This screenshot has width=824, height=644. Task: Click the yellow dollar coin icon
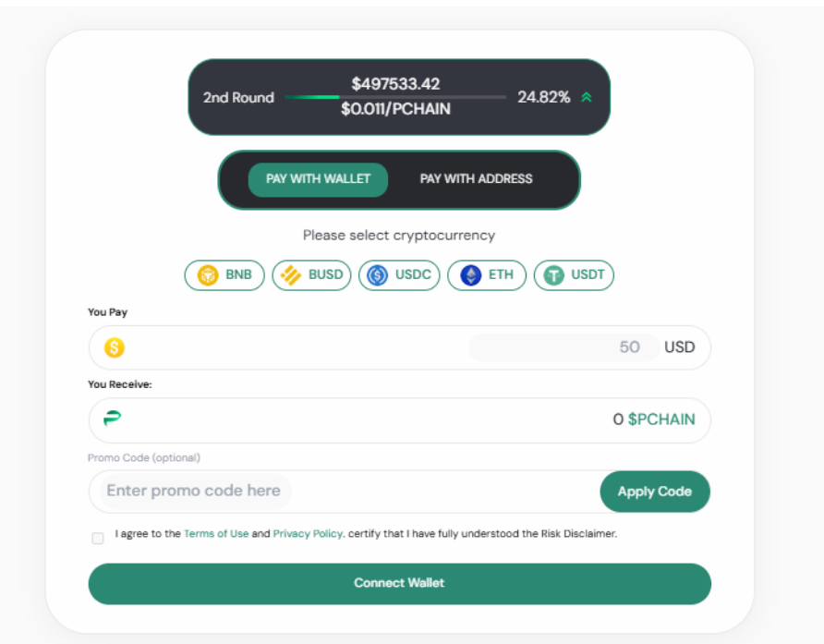pos(115,347)
